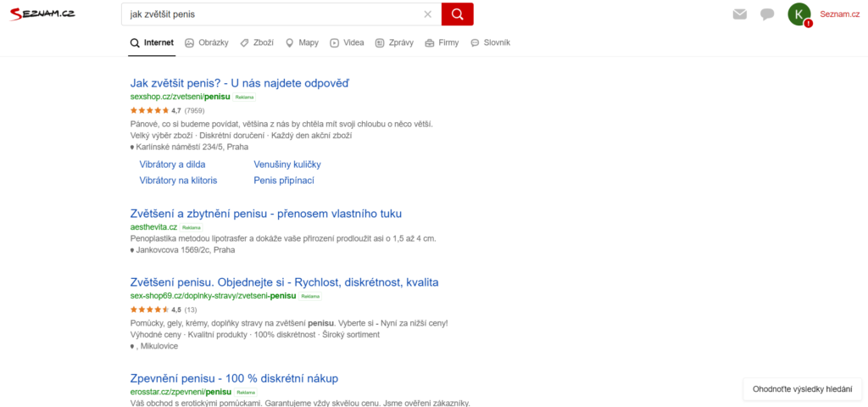Click the Reklama label next to erosstar.cz URL

pos(246,393)
